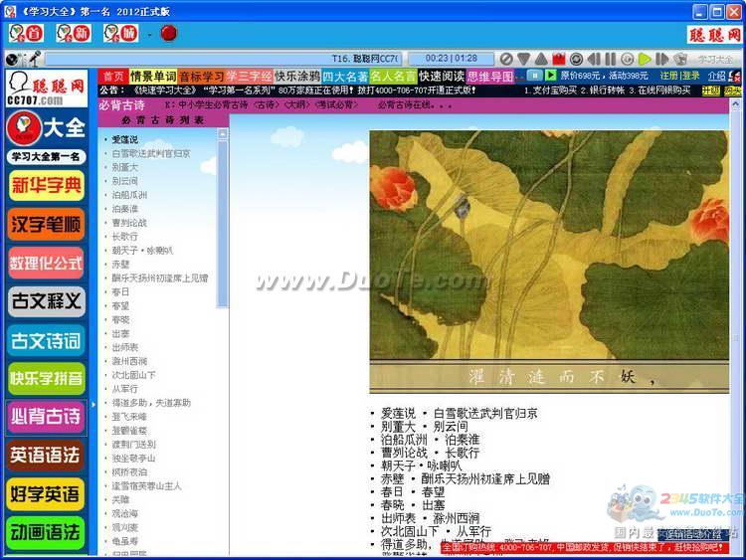Screen dimensions: 746x560
Task: Click the vinyl disc icon on the player bar
Action: (12, 59)
